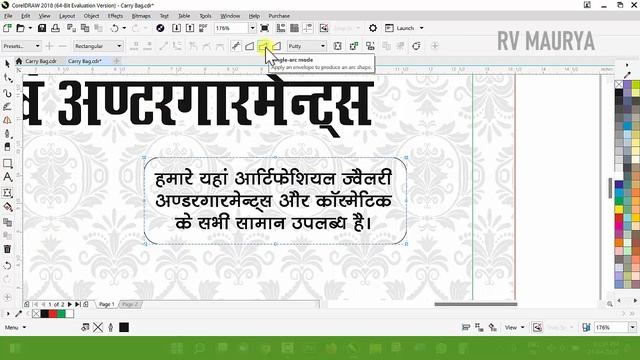The image size is (640, 360).
Task: Open the Bitmaps menu
Action: (141, 16)
